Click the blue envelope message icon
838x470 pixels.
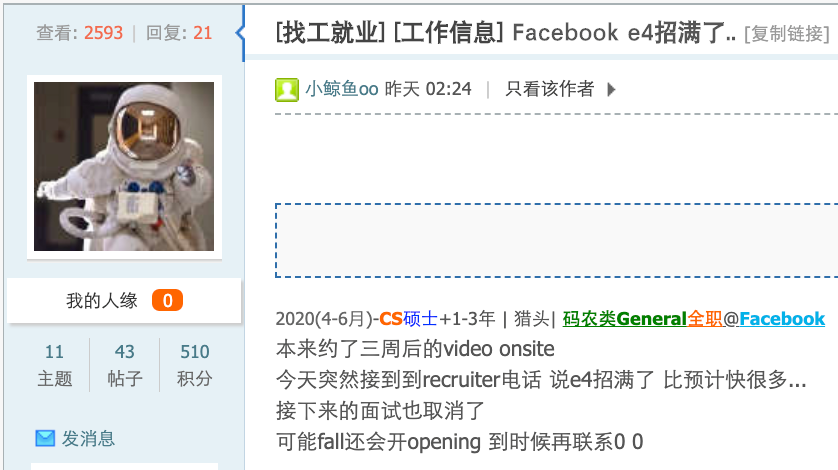tap(45, 438)
